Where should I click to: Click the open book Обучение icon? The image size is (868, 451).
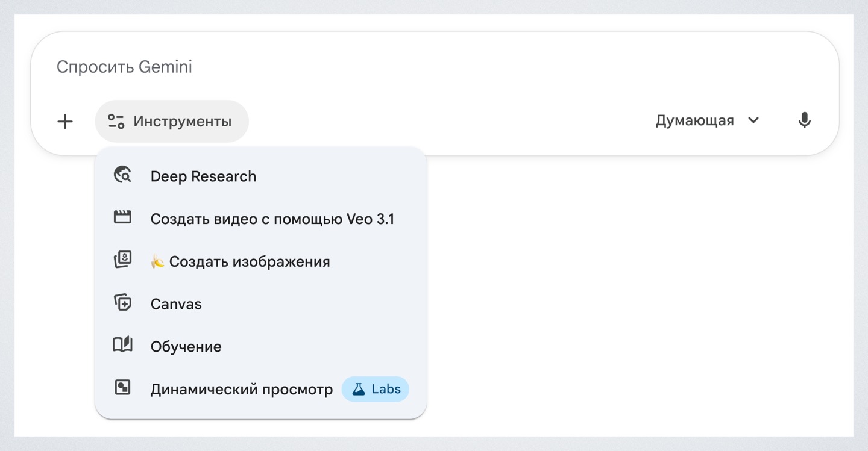point(122,346)
